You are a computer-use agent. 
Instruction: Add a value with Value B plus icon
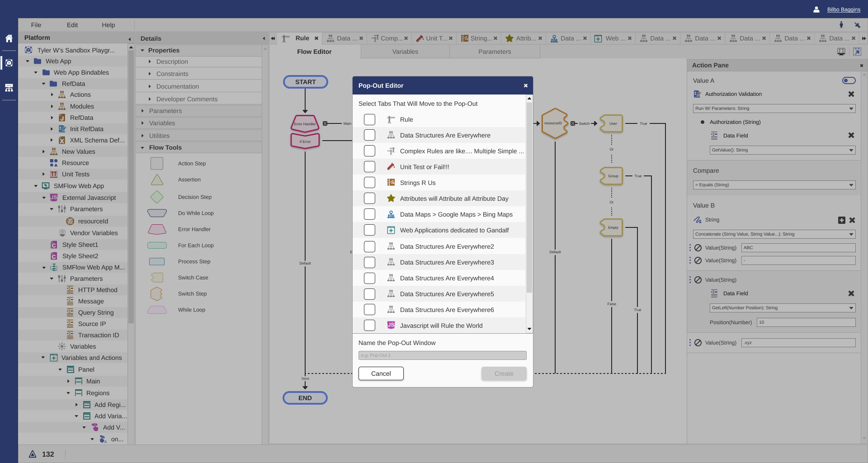coord(841,220)
